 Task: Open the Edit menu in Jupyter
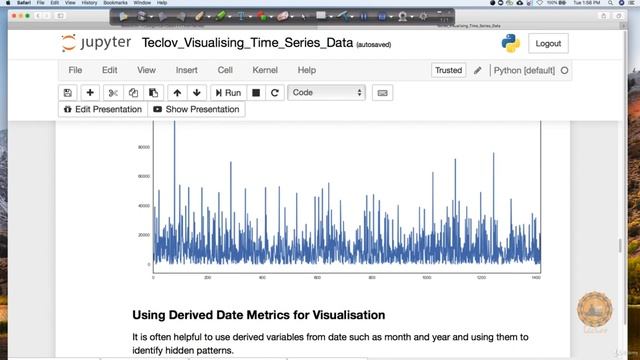[x=109, y=70]
